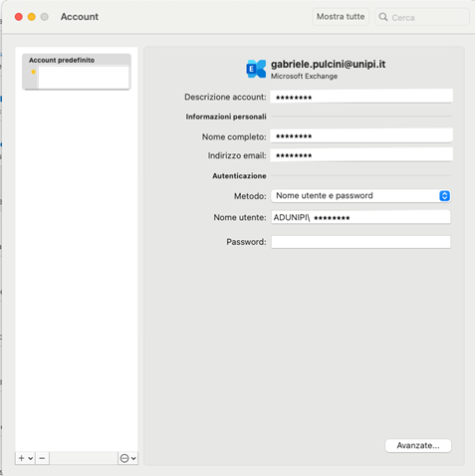Click the Descrizione account field
Screen dimensions: 475x476
(361, 97)
